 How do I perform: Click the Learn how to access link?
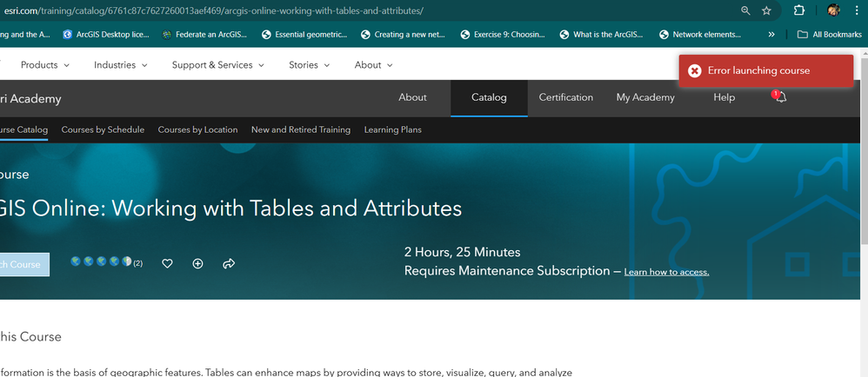tap(666, 272)
